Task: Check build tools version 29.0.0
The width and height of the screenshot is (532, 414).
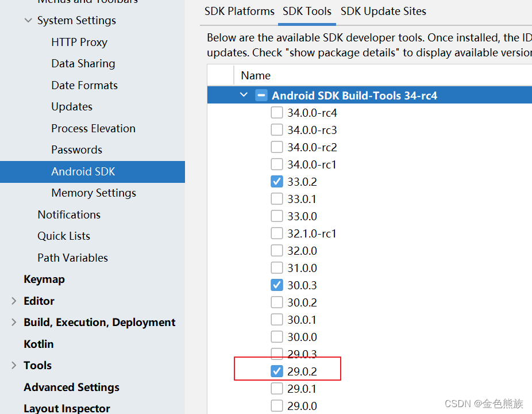Action: pyautogui.click(x=277, y=406)
